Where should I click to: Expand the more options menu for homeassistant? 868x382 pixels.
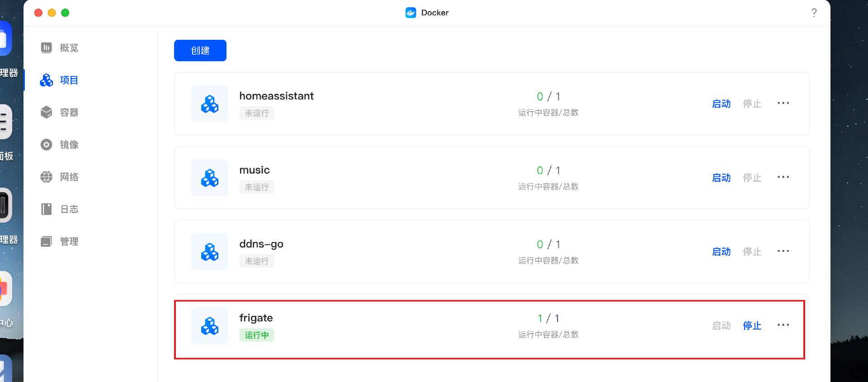coord(783,103)
